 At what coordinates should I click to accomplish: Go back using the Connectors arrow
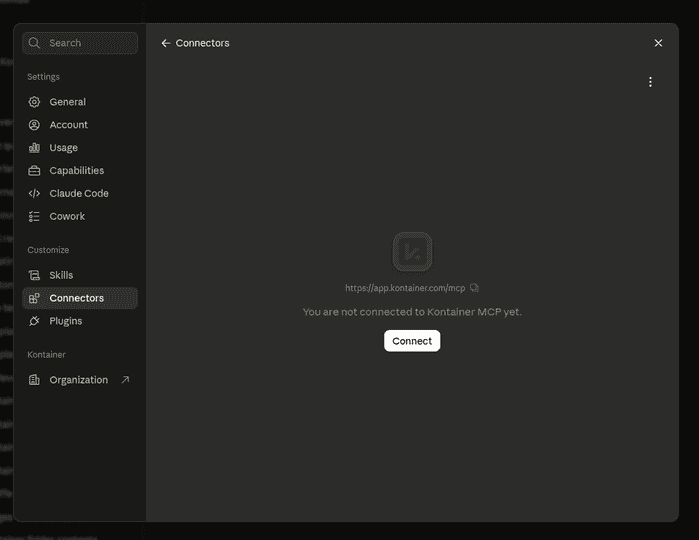click(165, 43)
